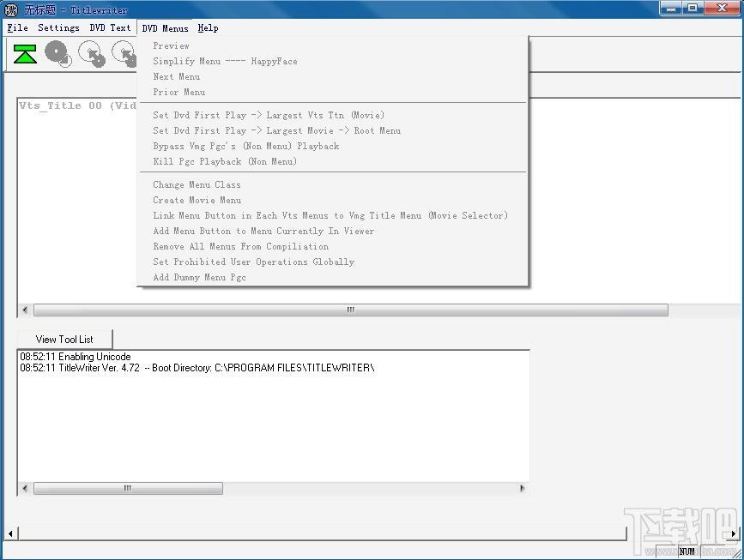744x560 pixels.
Task: Choose Link Menu Button in Each Vts Menus entry
Action: click(333, 215)
